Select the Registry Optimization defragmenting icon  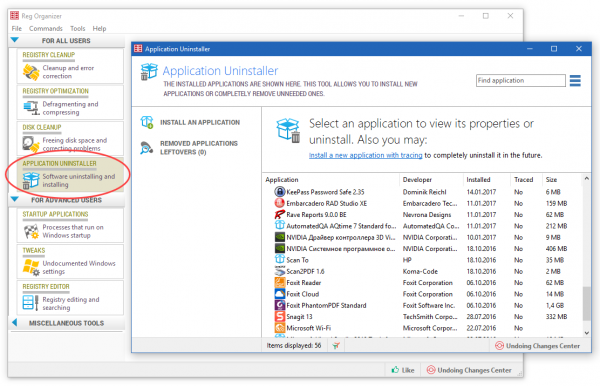point(31,108)
